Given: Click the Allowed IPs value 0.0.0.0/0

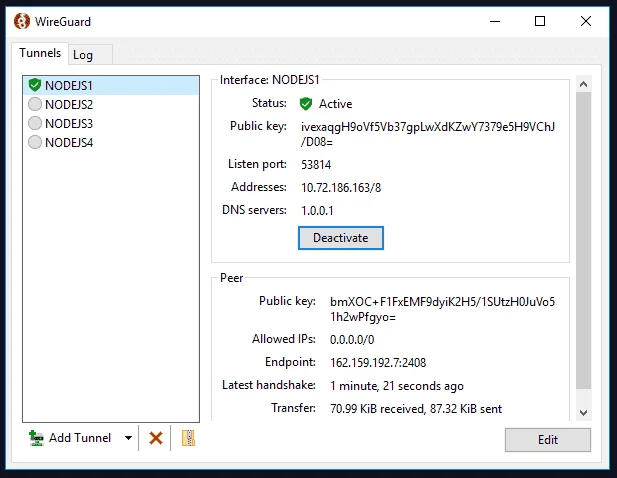Looking at the screenshot, I should click(352, 340).
